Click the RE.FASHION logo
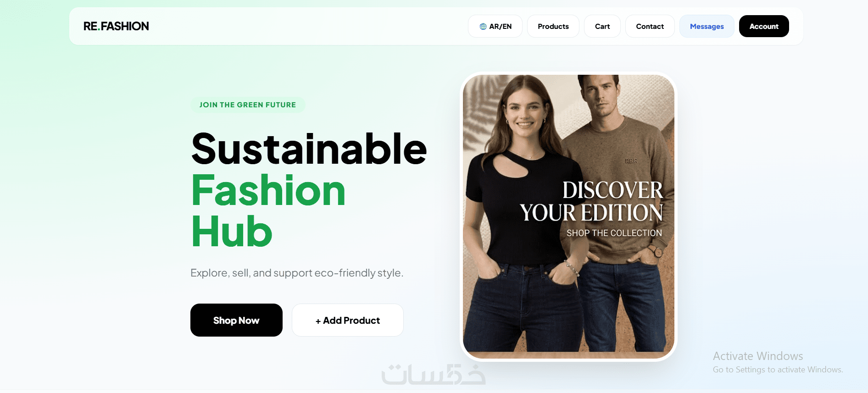This screenshot has height=393, width=868. tap(116, 26)
